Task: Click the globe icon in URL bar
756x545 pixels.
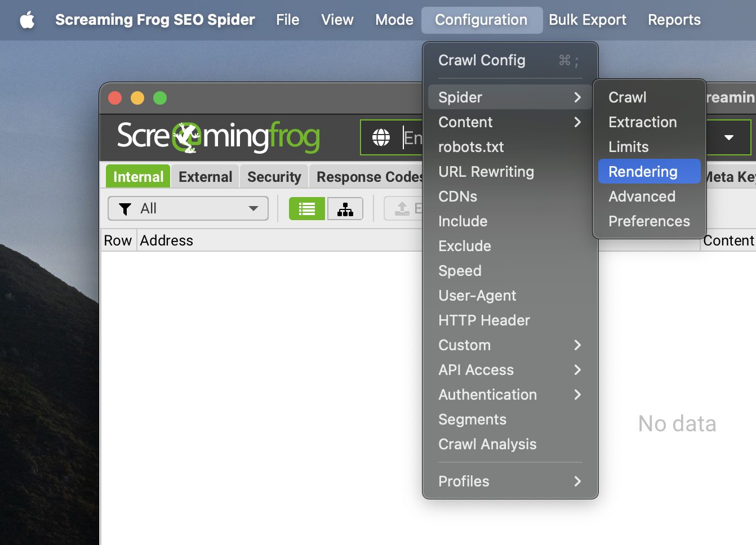Action: [x=381, y=137]
